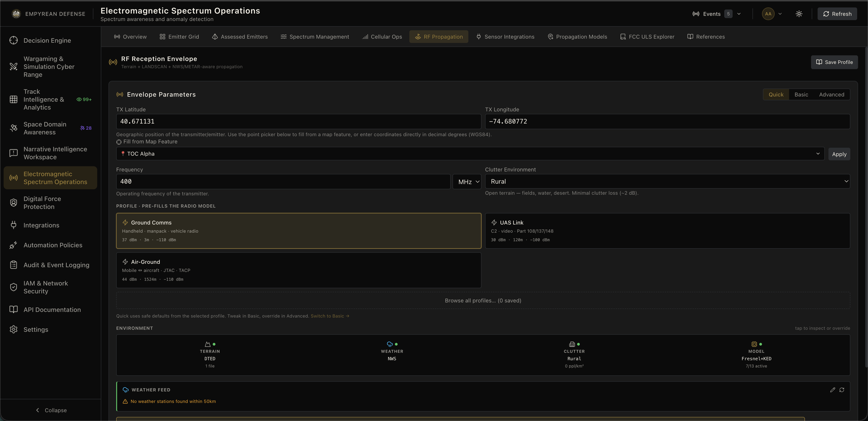Open the Emitter Grid tab

coord(179,37)
